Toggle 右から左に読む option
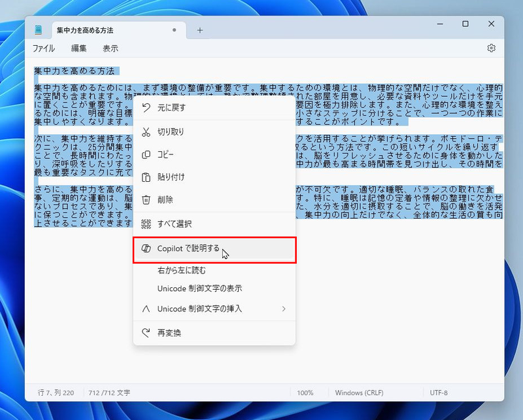523x420 pixels. [214, 270]
